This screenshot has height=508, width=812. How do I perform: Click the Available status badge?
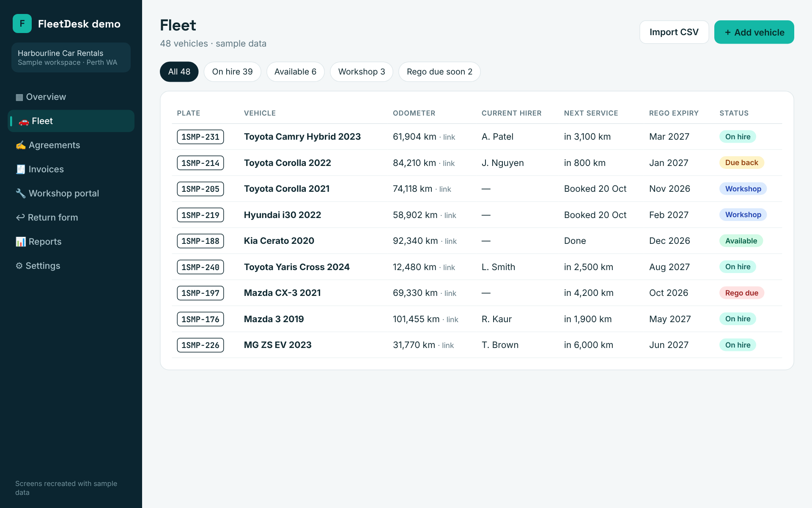click(x=741, y=241)
